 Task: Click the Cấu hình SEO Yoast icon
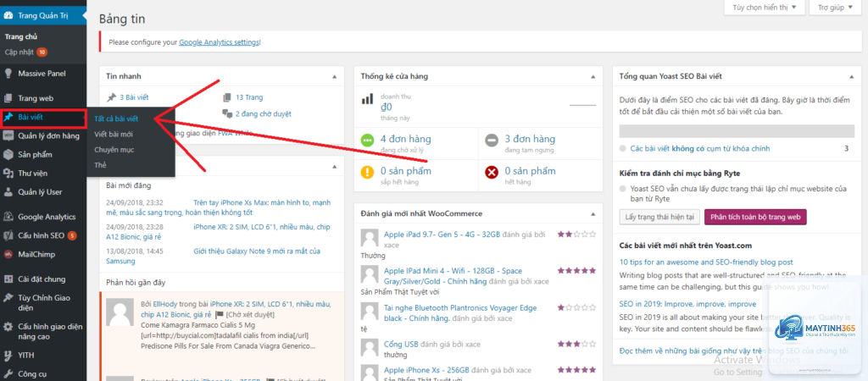coord(8,235)
